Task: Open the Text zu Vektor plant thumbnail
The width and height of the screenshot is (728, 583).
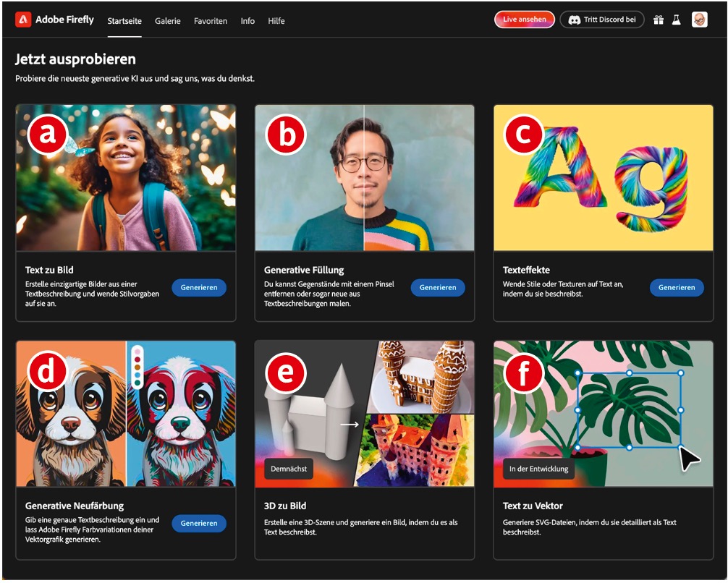Action: pos(604,414)
